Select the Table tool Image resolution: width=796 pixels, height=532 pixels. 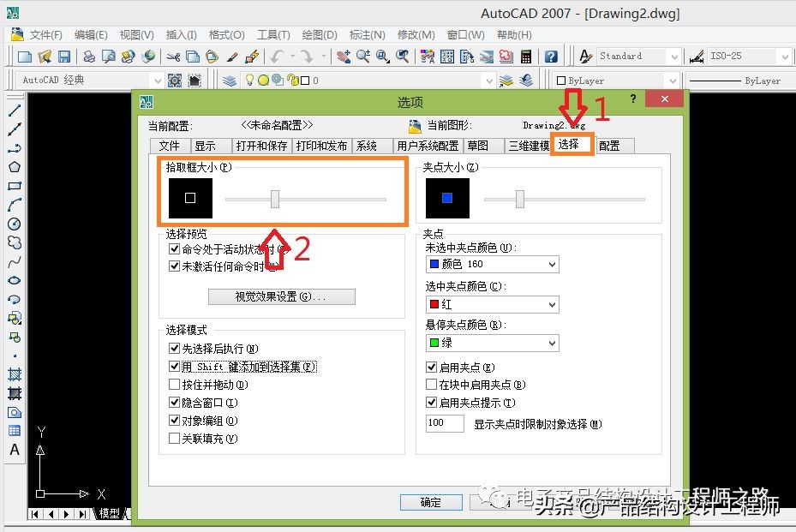click(15, 431)
